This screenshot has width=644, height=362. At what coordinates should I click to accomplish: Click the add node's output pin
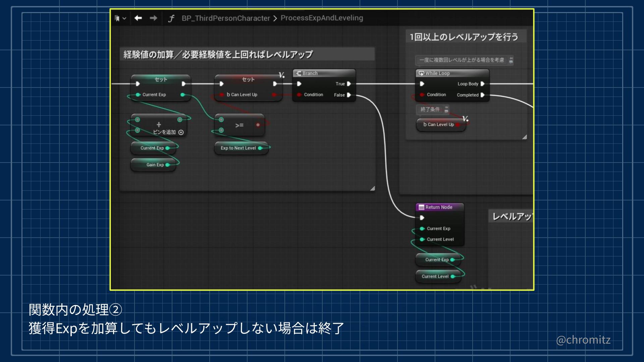(180, 120)
